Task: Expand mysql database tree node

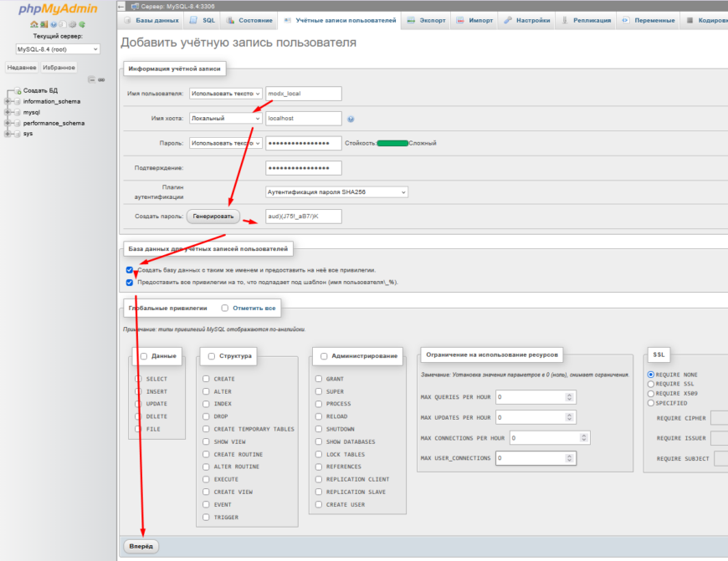Action: (8, 112)
